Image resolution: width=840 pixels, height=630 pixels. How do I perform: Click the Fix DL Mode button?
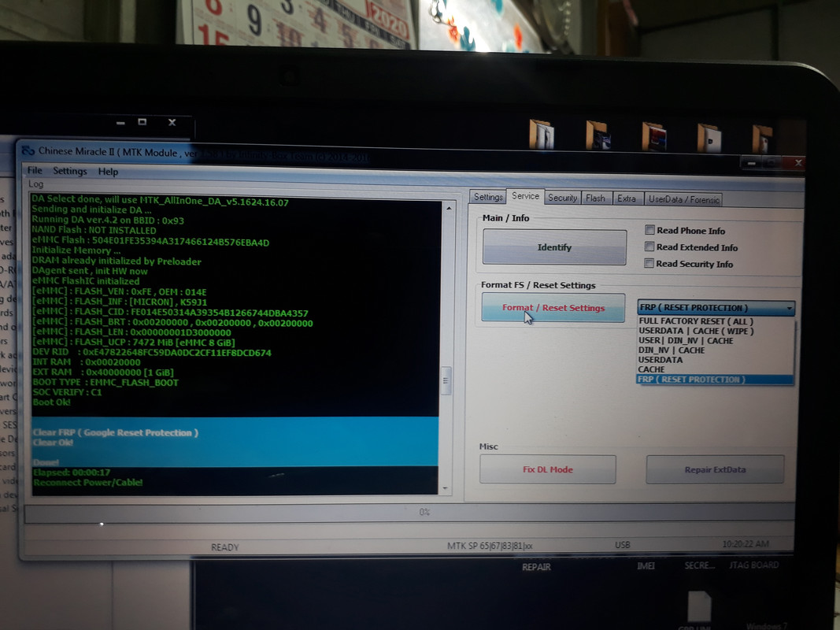coord(547,469)
